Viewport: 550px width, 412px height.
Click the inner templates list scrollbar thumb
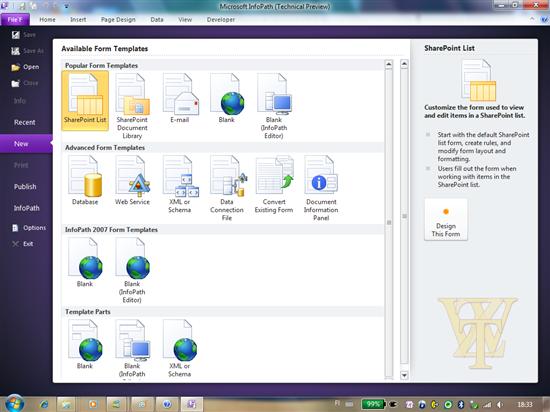389,222
